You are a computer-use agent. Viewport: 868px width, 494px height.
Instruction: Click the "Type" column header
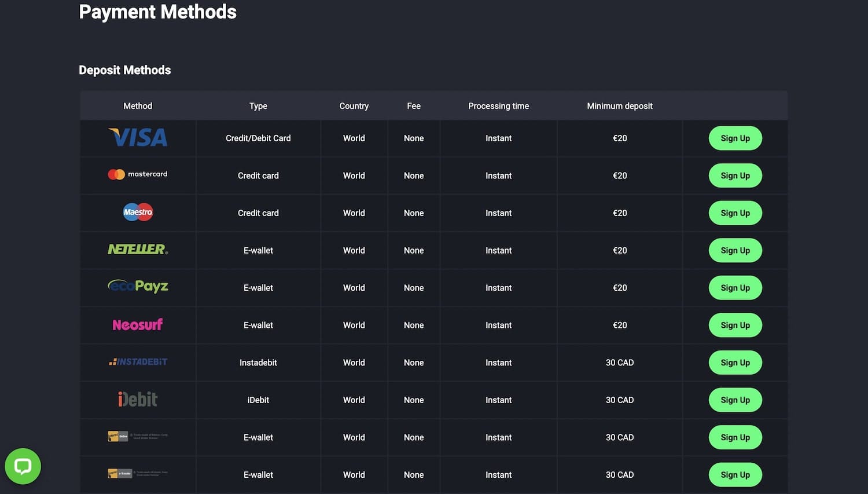258,106
